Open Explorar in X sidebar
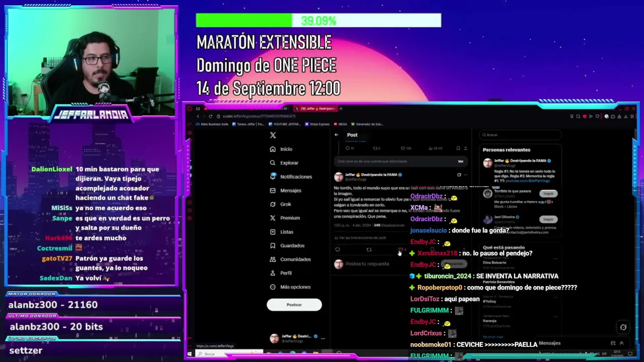The image size is (644, 362). pos(284,163)
